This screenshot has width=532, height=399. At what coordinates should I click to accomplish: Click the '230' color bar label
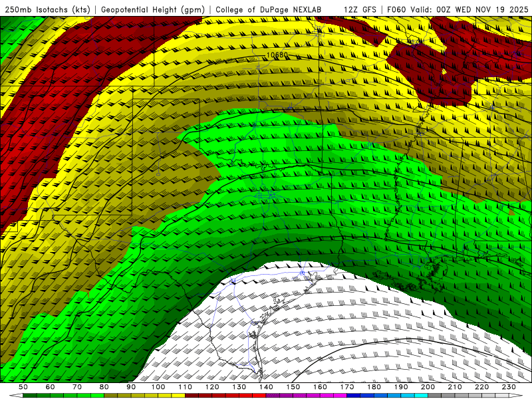tap(509, 387)
